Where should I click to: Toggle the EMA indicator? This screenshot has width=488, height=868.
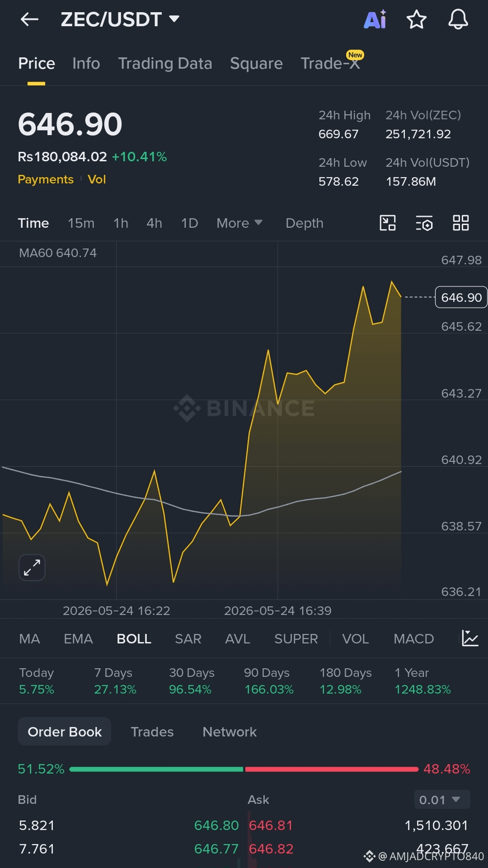coord(78,639)
